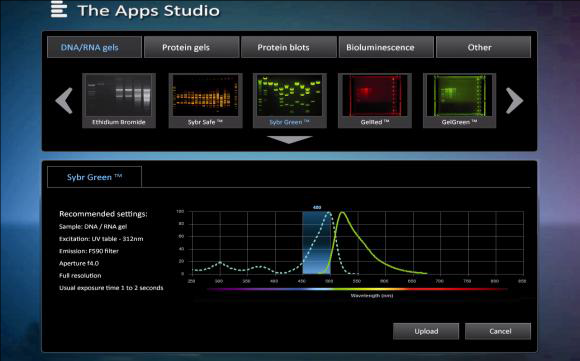Screen dimensions: 580x361
Task: Click 'Emission: F590 filter' text
Action: [x=89, y=251]
